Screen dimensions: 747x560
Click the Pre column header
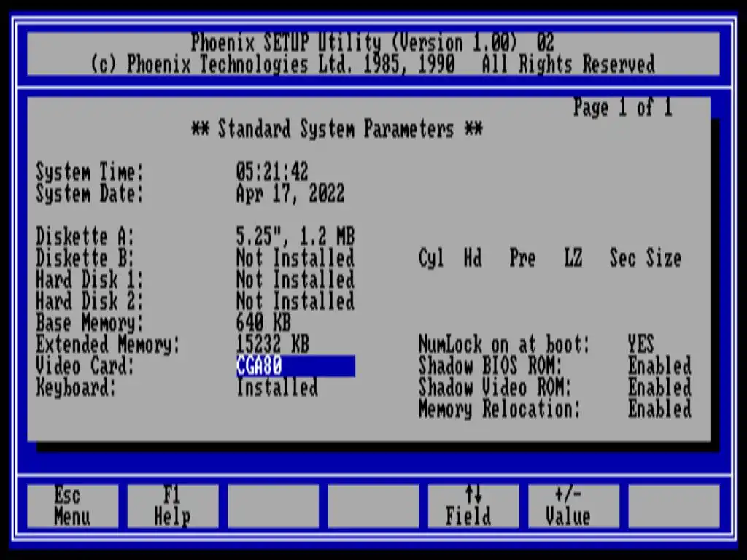[522, 258]
